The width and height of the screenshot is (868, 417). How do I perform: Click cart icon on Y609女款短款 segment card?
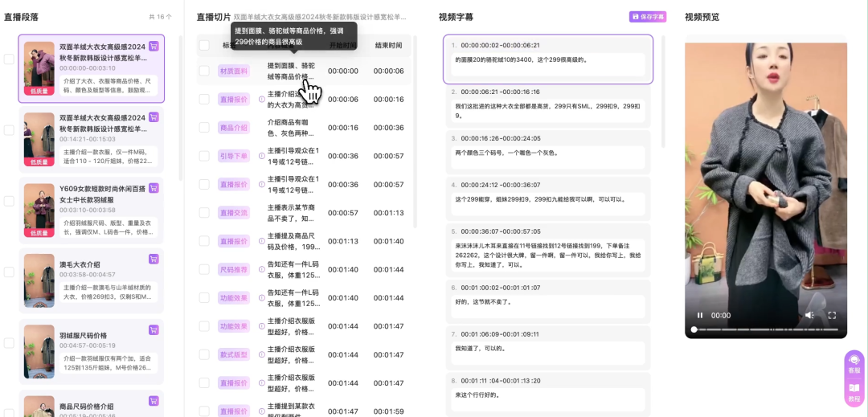coord(154,188)
